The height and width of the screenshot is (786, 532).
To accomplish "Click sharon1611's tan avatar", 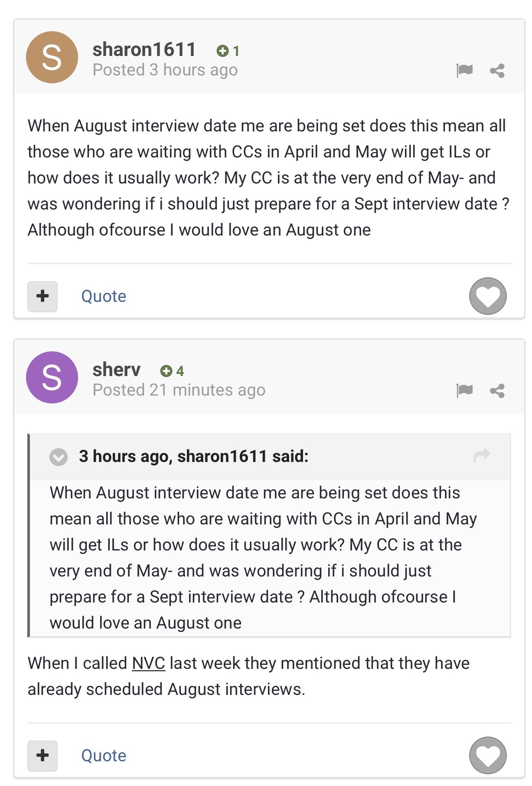I will [x=52, y=57].
